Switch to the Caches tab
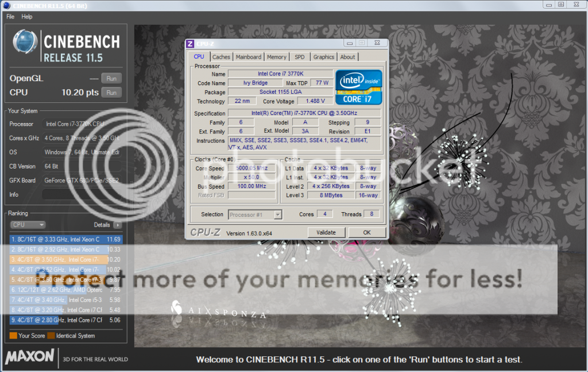This screenshot has height=372, width=588. coord(222,56)
